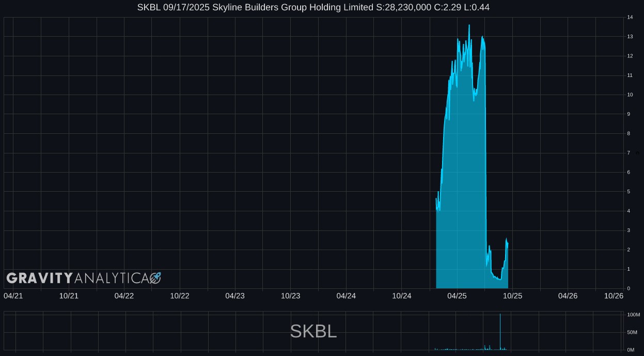Pick the 10/23 date axis label
This screenshot has height=356, width=644.
coord(291,296)
